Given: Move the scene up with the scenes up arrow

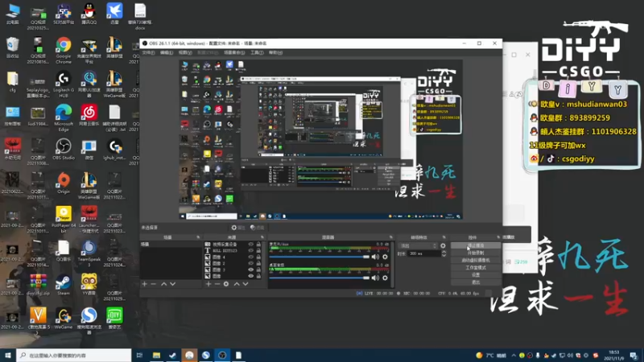Looking at the screenshot, I should pos(164,284).
